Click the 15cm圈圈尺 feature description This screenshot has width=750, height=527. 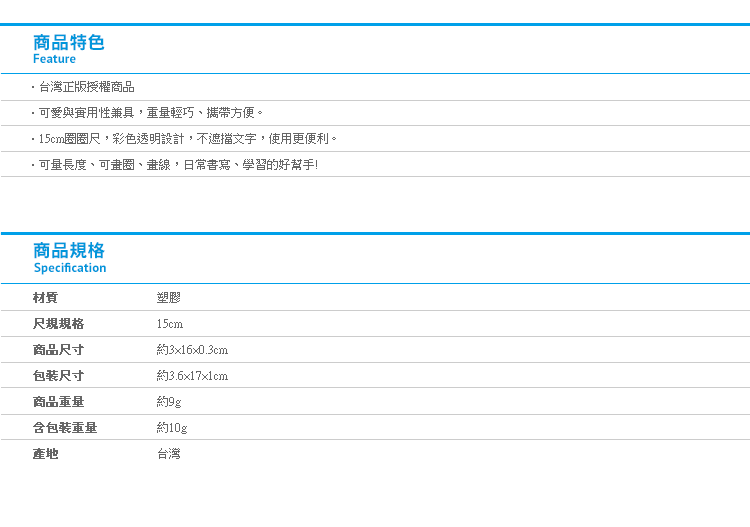pos(188,139)
